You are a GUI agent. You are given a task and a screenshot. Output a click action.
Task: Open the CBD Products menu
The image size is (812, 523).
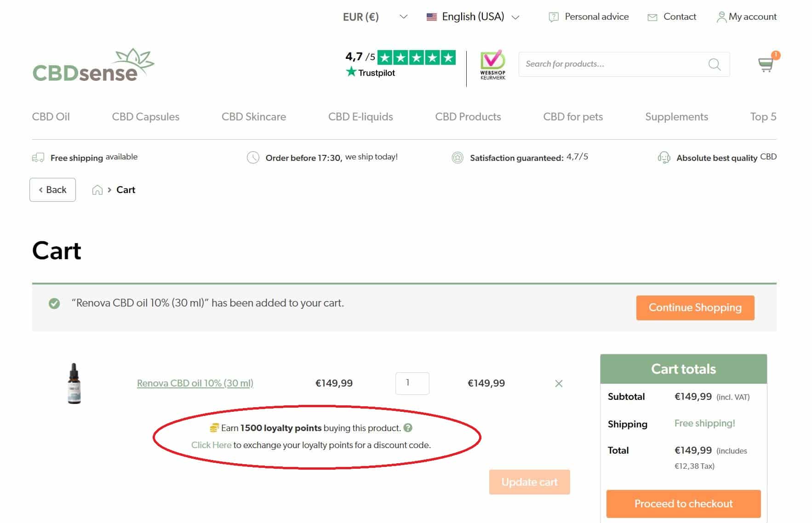coord(468,117)
